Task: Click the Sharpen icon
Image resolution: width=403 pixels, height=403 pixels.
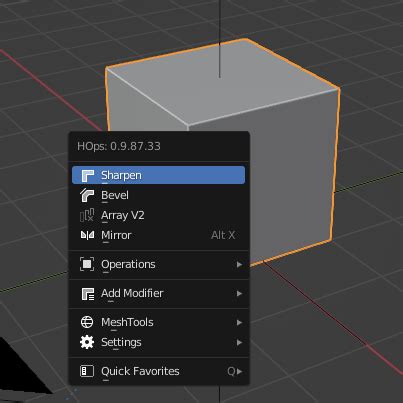Action: tap(87, 175)
